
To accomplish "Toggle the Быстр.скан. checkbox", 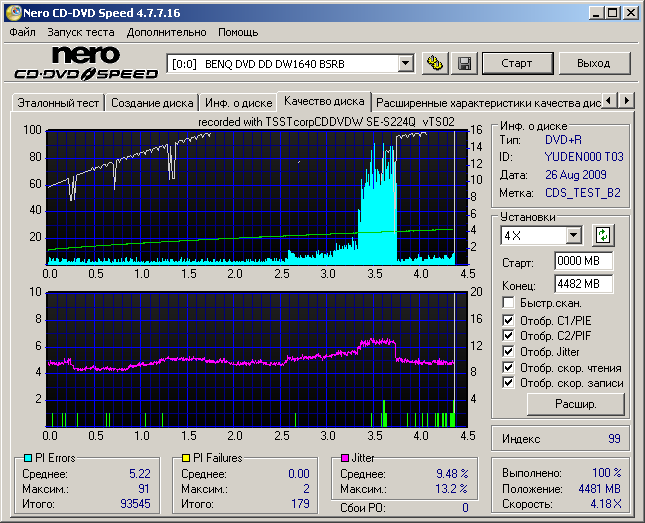I will click(x=508, y=303).
